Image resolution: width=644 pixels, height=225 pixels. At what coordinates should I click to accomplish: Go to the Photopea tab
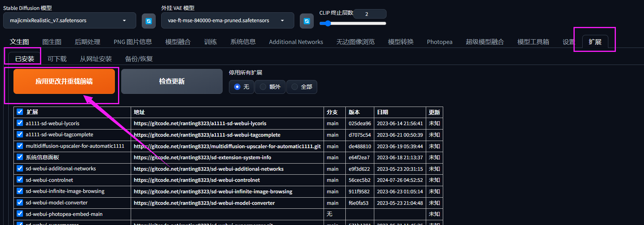pos(440,42)
